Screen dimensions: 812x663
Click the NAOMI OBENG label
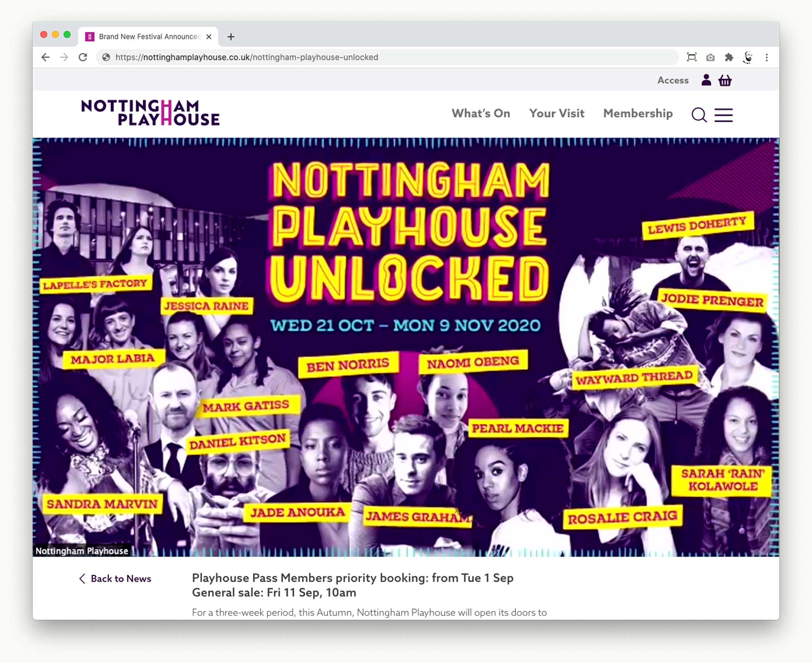(473, 362)
